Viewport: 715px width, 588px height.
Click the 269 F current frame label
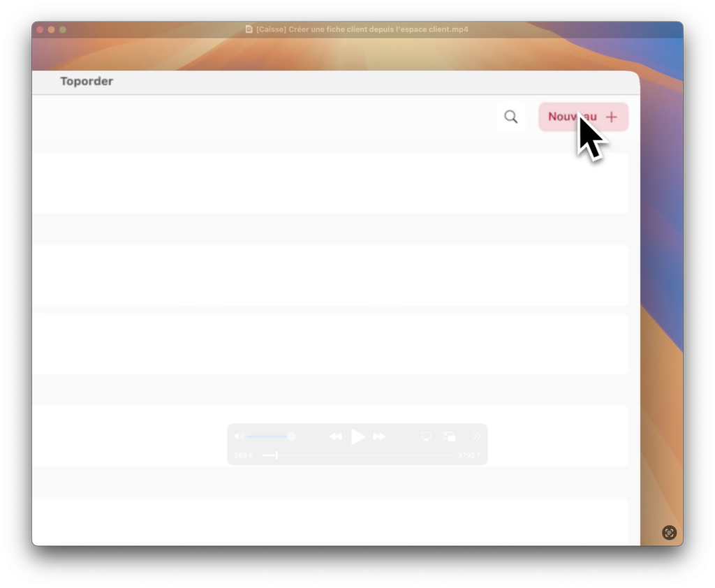click(244, 455)
